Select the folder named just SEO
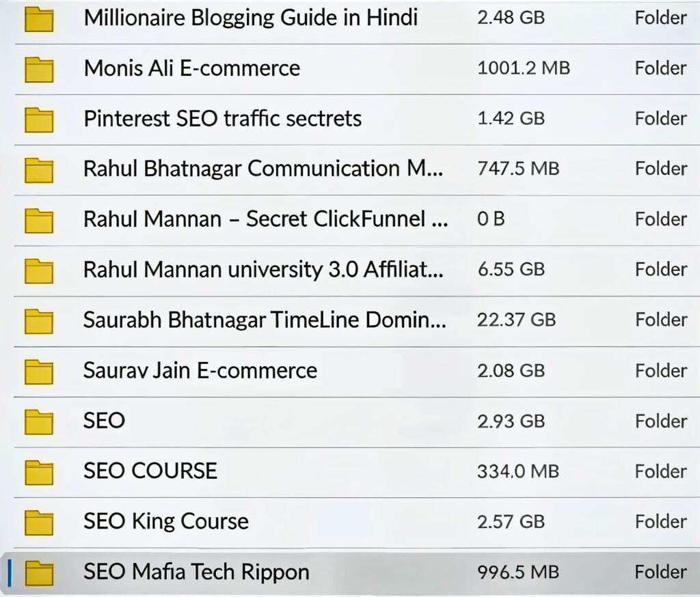700x597 pixels. (104, 421)
